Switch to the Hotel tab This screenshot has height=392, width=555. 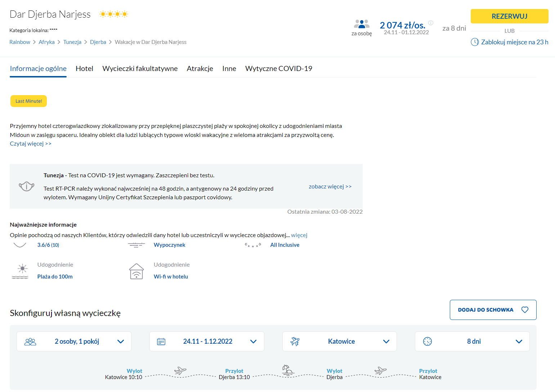coord(84,68)
